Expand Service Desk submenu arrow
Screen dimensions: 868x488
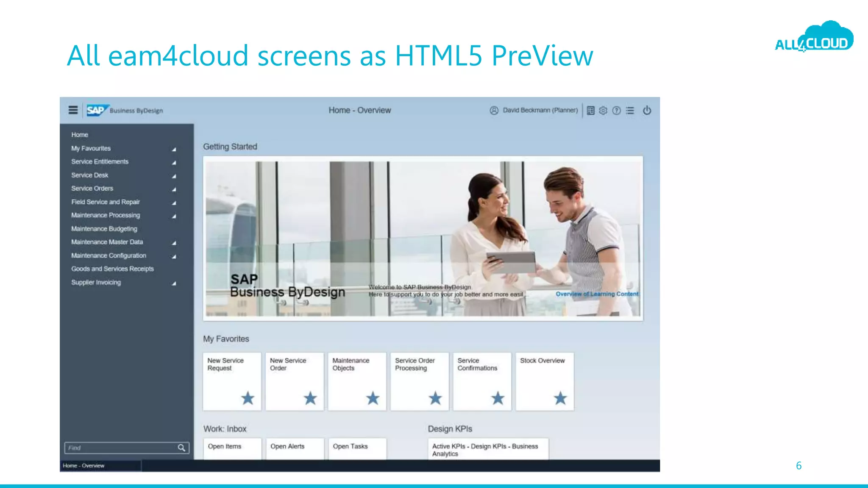[174, 176]
